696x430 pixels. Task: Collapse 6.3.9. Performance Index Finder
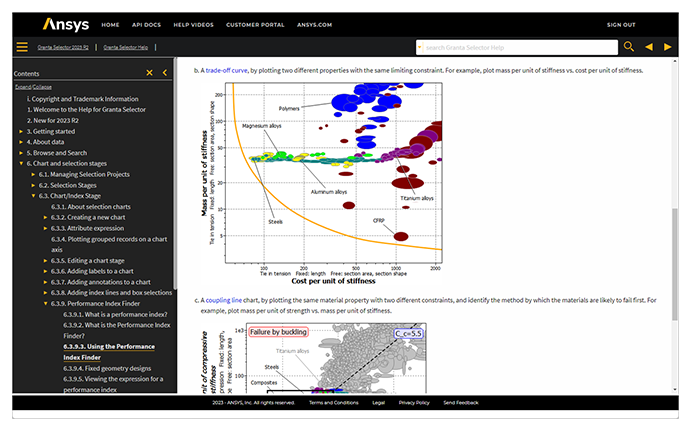(x=45, y=304)
